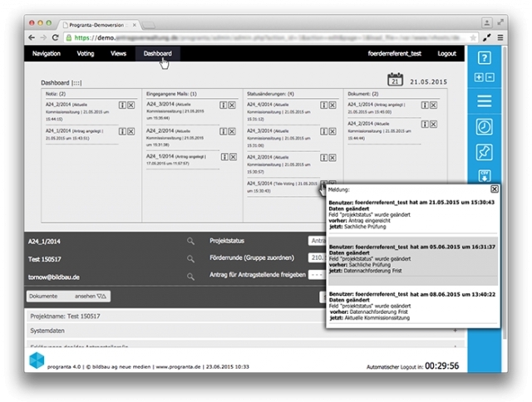The width and height of the screenshot is (532, 402).
Task: Show info for Notiz entry A24_1/2014
Action: point(122,131)
